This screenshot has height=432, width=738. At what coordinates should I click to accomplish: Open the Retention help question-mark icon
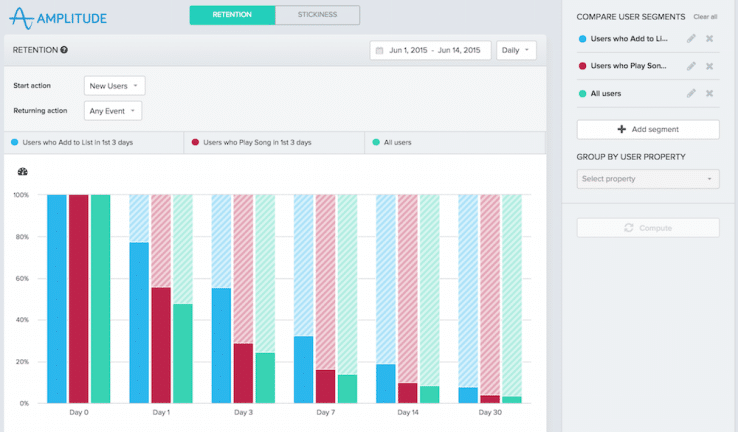[x=64, y=50]
